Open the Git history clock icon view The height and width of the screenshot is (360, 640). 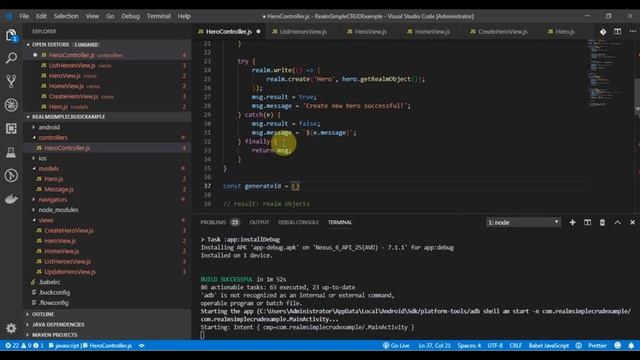point(11,176)
